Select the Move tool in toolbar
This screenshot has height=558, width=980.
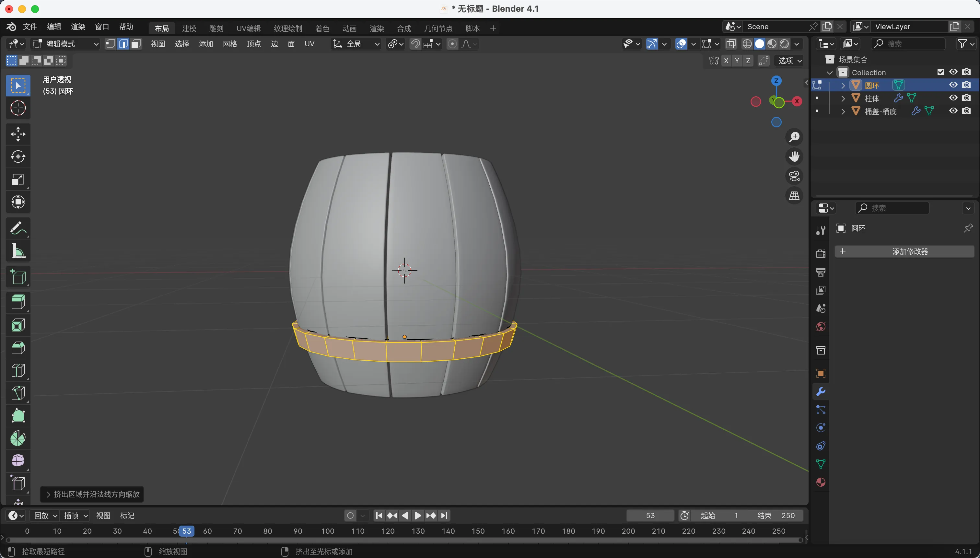tap(18, 134)
